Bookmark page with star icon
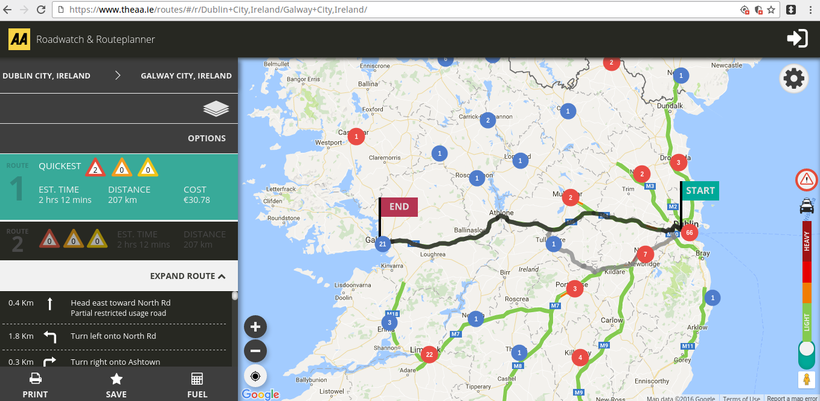This screenshot has height=401, width=820. click(771, 10)
